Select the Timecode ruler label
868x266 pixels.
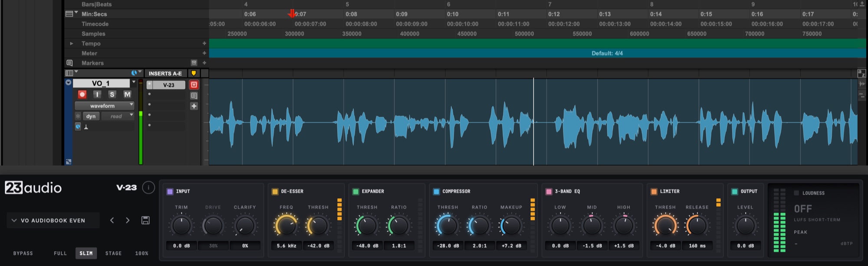click(95, 24)
